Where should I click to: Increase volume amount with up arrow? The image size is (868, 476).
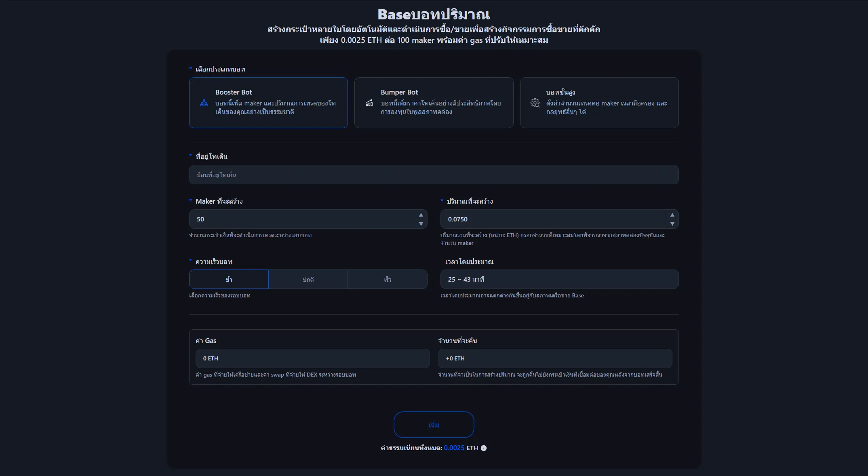[672, 215]
